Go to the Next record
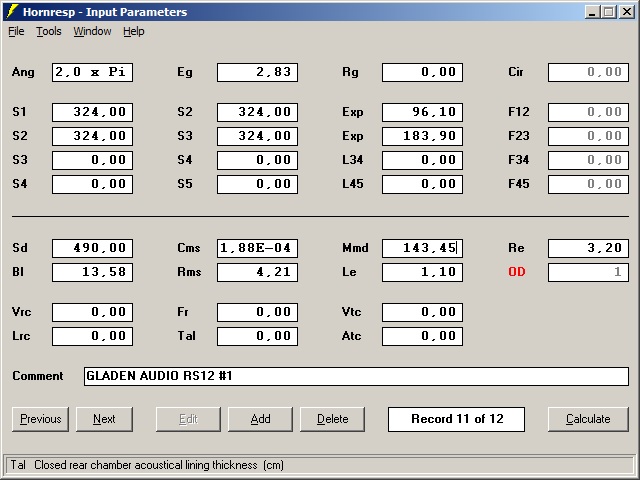This screenshot has width=640, height=480. [104, 419]
